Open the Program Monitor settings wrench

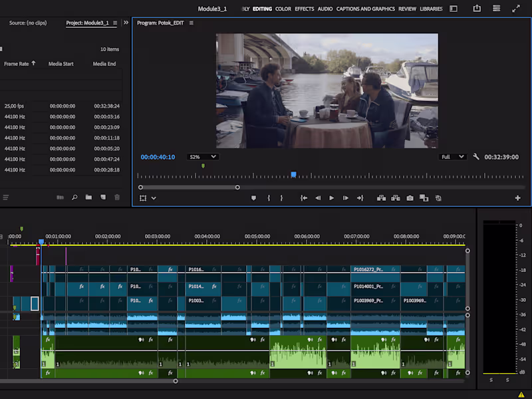pyautogui.click(x=476, y=157)
